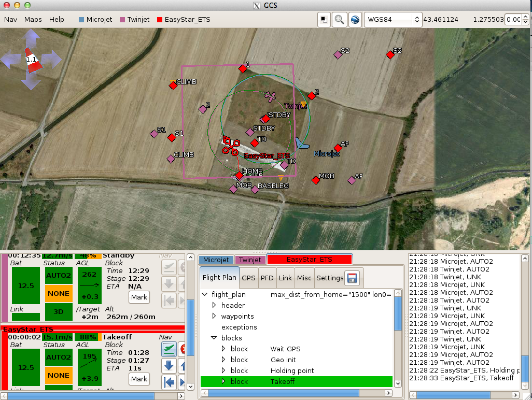Viewport: 532px width, 400px height.
Task: Click the flight plan scroll-down arrow
Action: [x=398, y=383]
